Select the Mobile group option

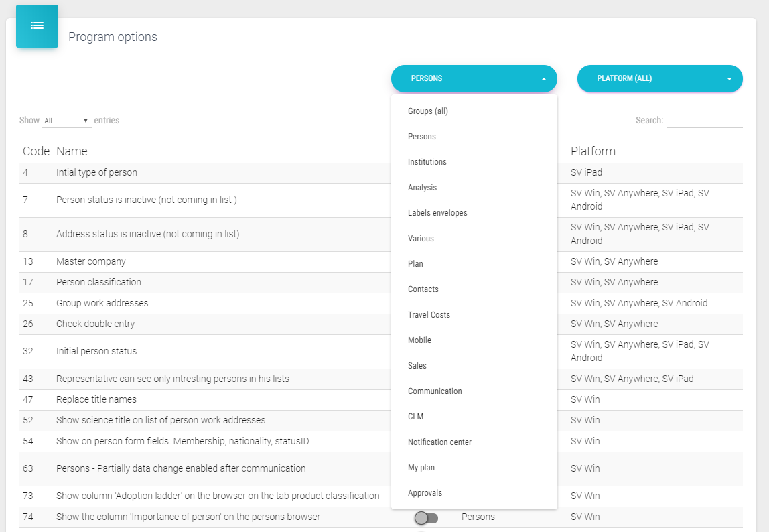click(x=419, y=340)
